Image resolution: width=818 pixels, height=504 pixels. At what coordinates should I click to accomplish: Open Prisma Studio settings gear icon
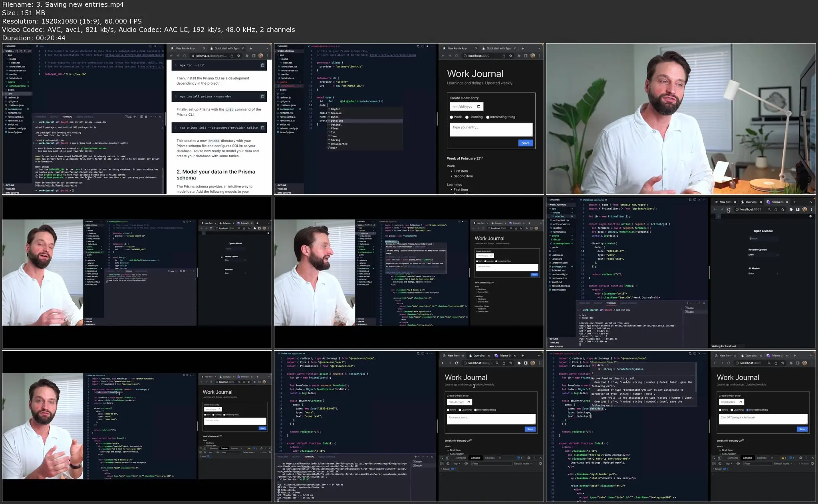(810, 216)
